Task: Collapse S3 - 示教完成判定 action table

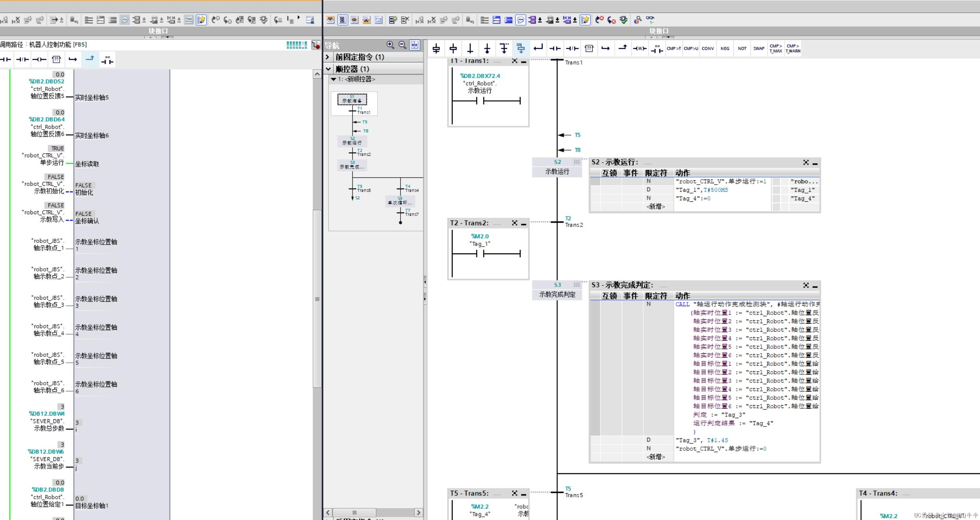Action: 815,286
